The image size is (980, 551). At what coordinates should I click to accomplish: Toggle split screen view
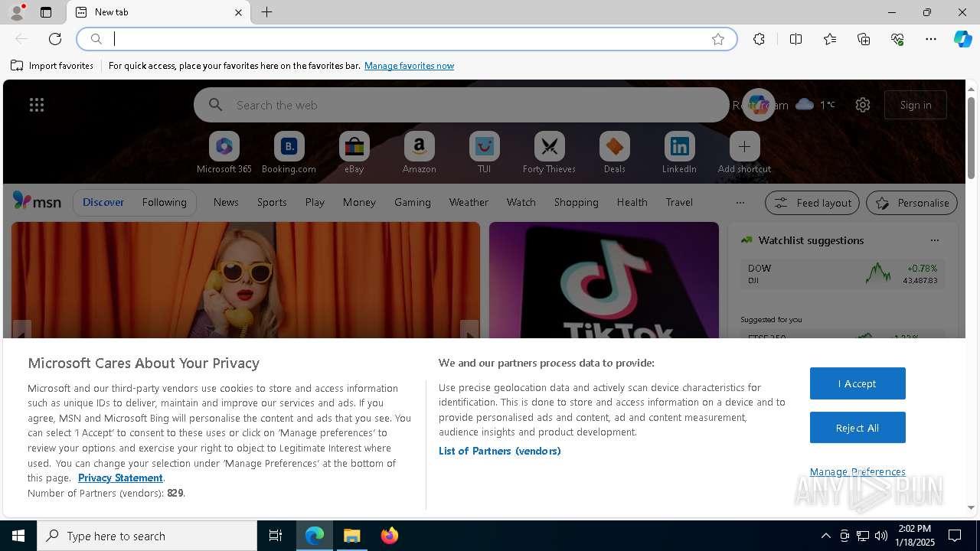(795, 39)
